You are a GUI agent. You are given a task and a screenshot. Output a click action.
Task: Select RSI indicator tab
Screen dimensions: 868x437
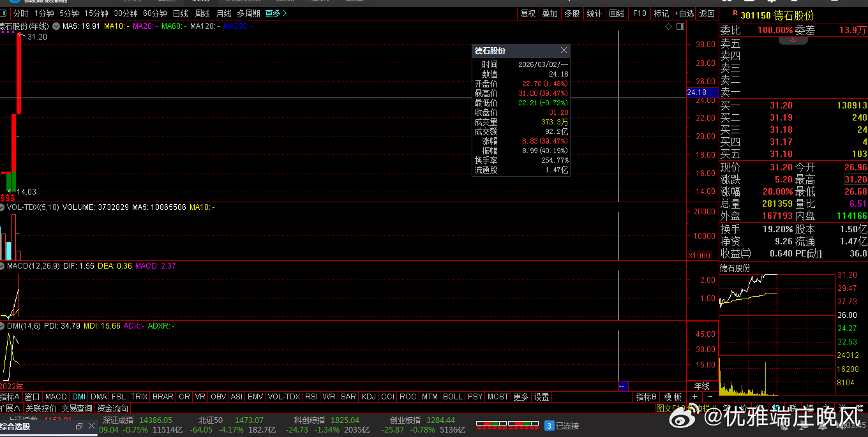click(311, 397)
